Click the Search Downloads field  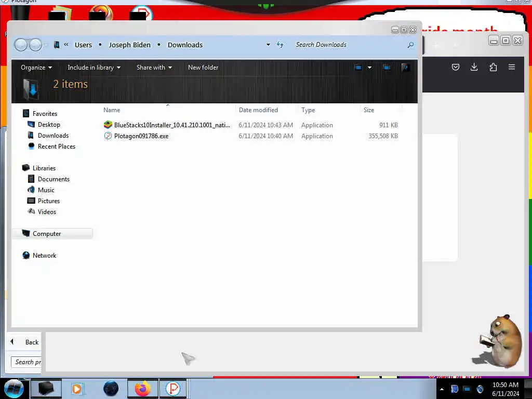coord(350,45)
